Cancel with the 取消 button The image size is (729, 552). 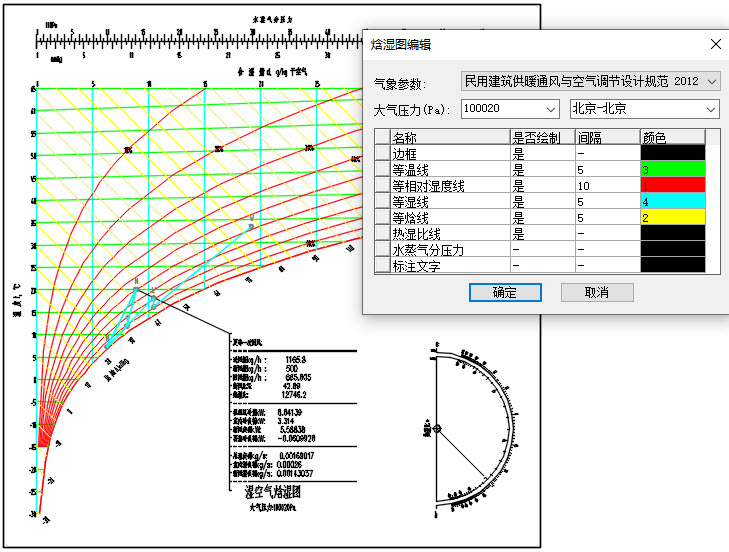point(597,293)
